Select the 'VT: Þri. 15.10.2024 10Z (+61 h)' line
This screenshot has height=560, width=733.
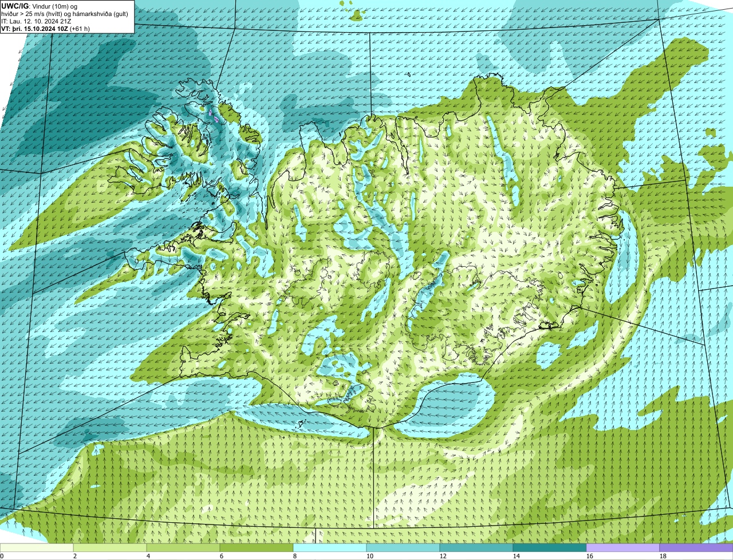point(46,28)
